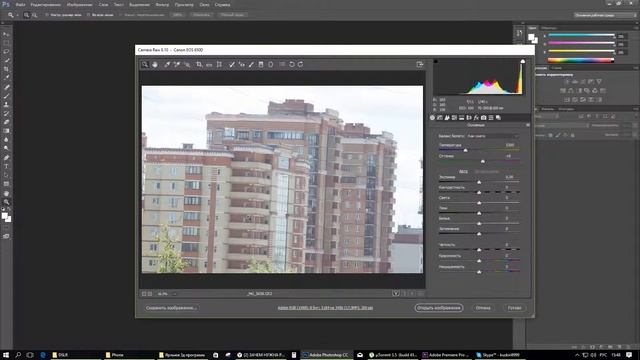The width and height of the screenshot is (640, 360).
Task: Select the Transform tool
Action: click(x=219, y=64)
